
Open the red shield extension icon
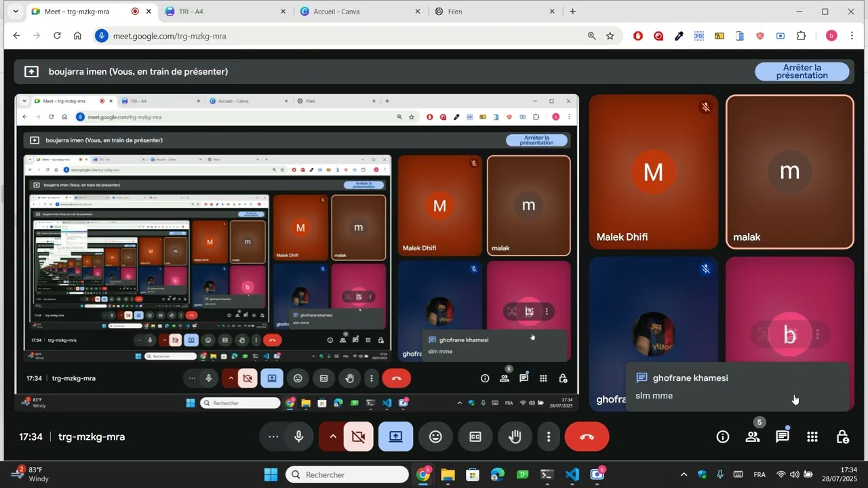760,36
